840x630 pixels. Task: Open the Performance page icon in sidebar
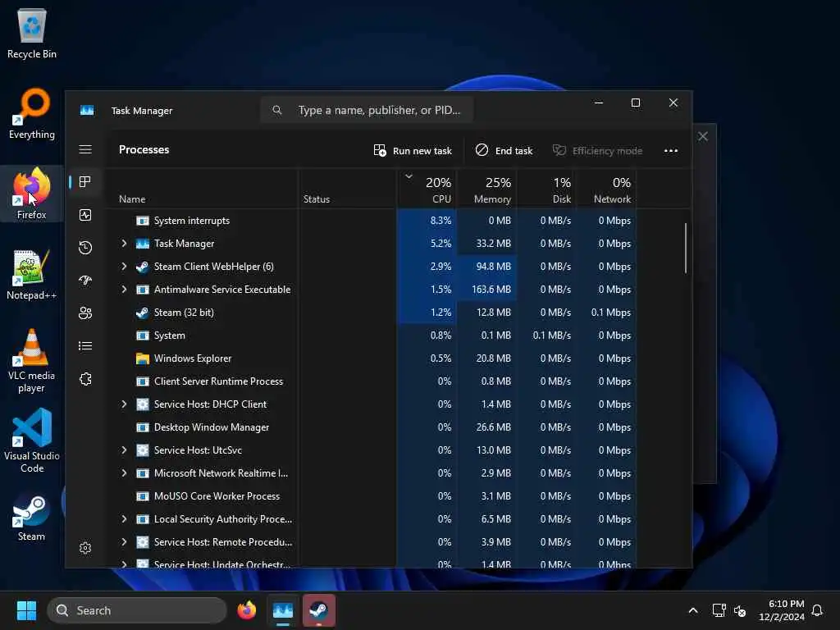84,215
